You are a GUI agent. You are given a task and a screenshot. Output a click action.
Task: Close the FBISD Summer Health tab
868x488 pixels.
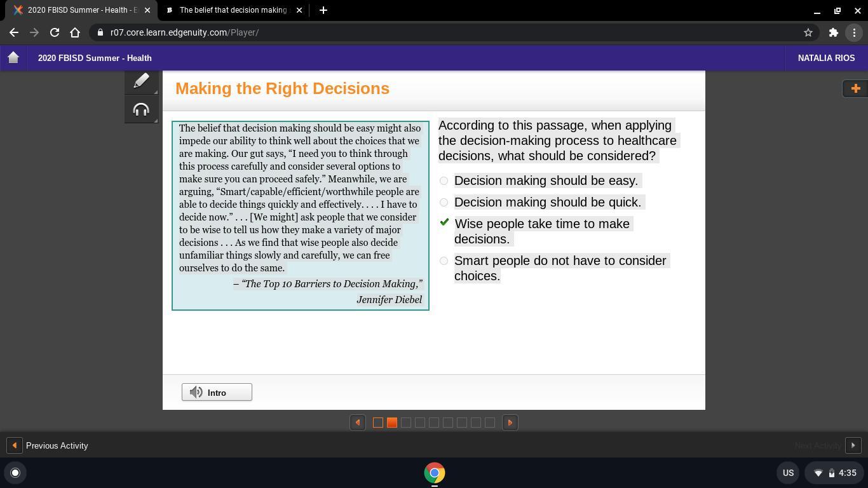pyautogui.click(x=147, y=10)
